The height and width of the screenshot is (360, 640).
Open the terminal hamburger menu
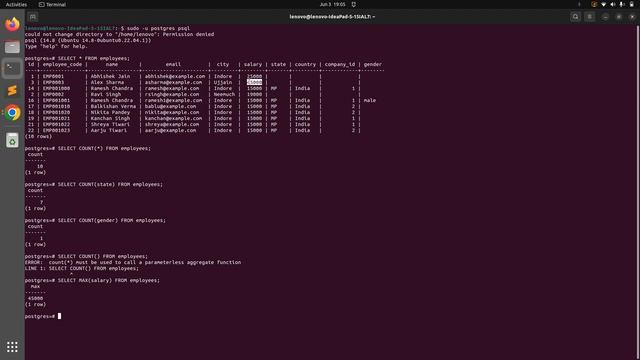coord(590,17)
